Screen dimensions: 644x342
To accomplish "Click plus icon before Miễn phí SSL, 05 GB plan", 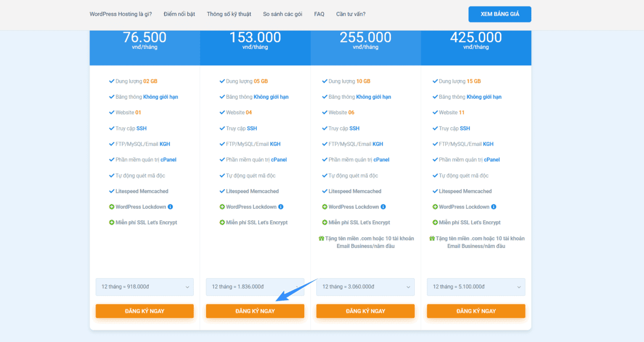I will (222, 222).
